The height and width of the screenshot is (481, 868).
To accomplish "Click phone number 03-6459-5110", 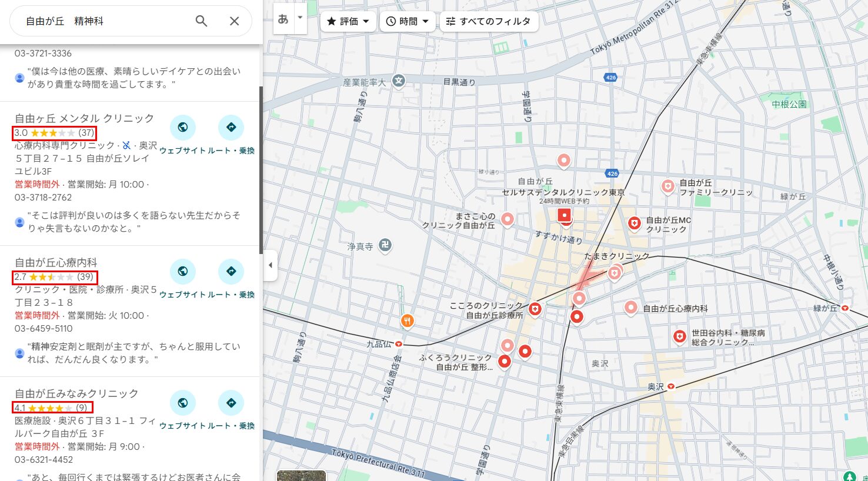I will [x=44, y=329].
